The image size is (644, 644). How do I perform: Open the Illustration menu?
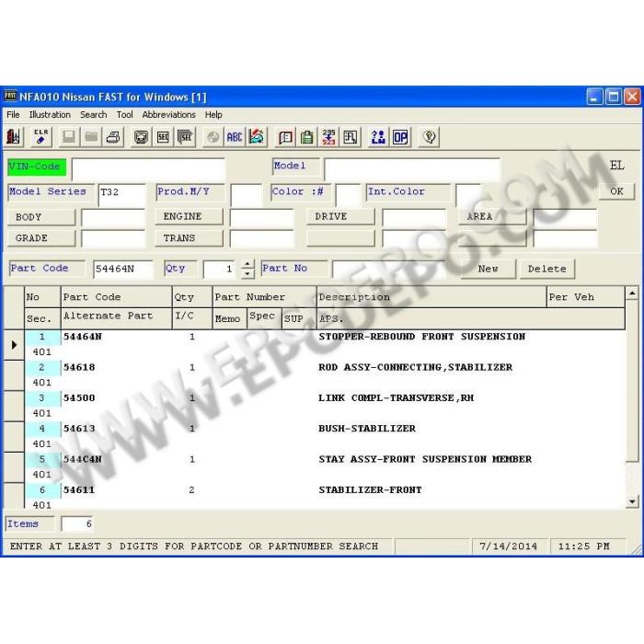pyautogui.click(x=50, y=115)
